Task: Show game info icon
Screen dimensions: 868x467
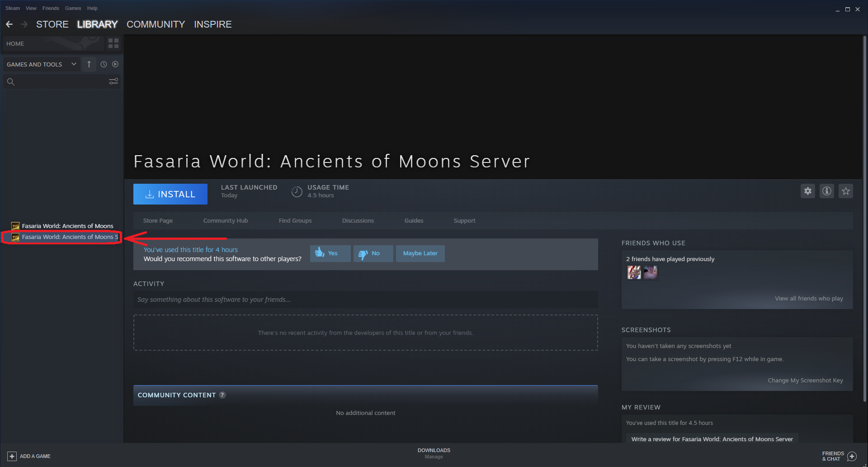Action: 827,191
